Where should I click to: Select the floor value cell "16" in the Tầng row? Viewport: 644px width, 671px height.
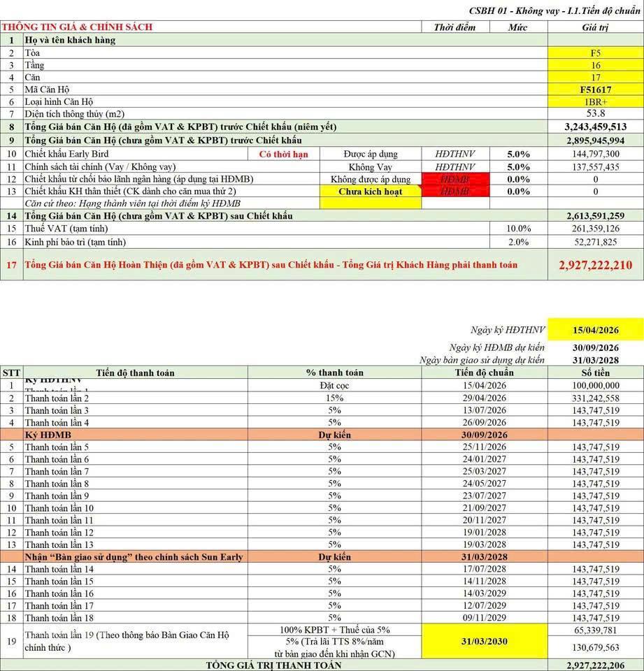pyautogui.click(x=596, y=65)
